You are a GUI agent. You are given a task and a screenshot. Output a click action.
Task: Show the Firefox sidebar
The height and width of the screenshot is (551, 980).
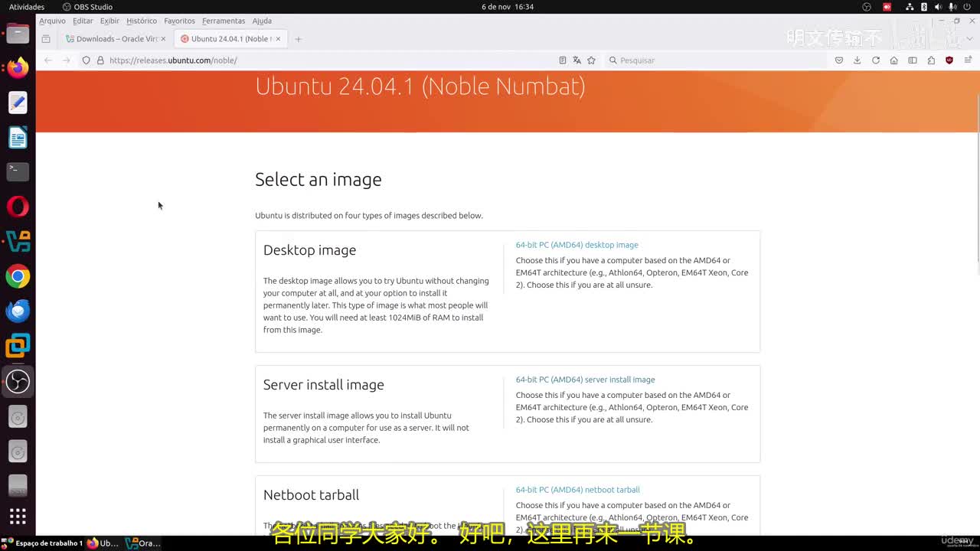coord(913,60)
